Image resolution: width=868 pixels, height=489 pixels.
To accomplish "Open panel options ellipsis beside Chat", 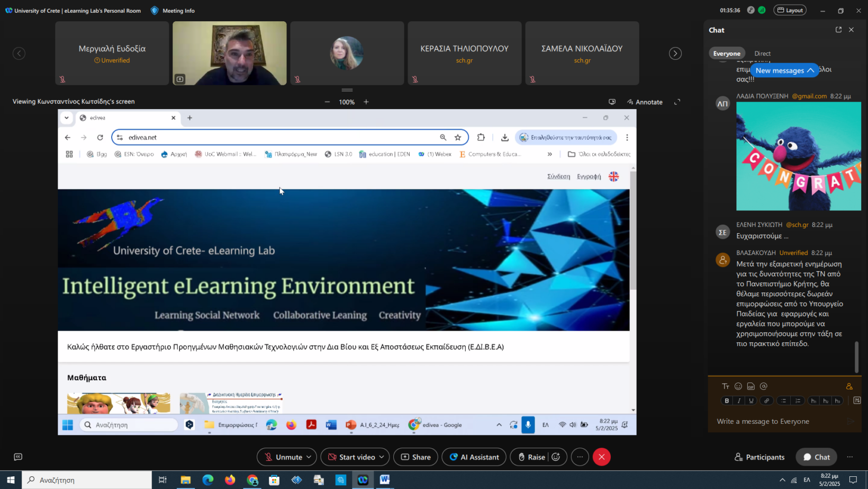I will (x=850, y=457).
